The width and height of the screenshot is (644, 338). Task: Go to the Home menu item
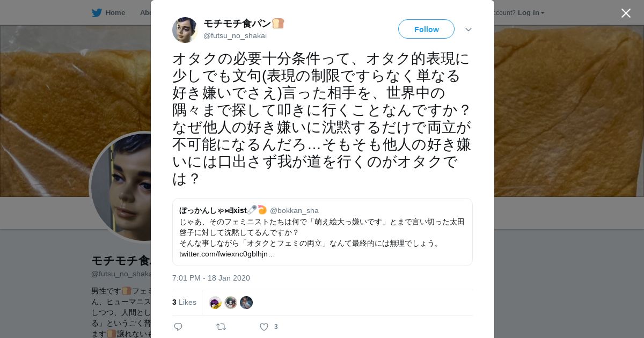(115, 12)
